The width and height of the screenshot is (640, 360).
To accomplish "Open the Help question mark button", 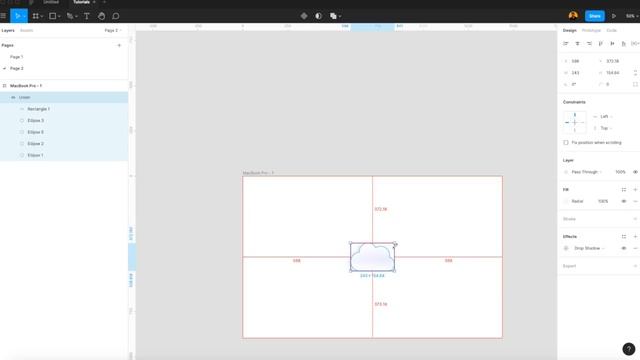I will pos(629,349).
